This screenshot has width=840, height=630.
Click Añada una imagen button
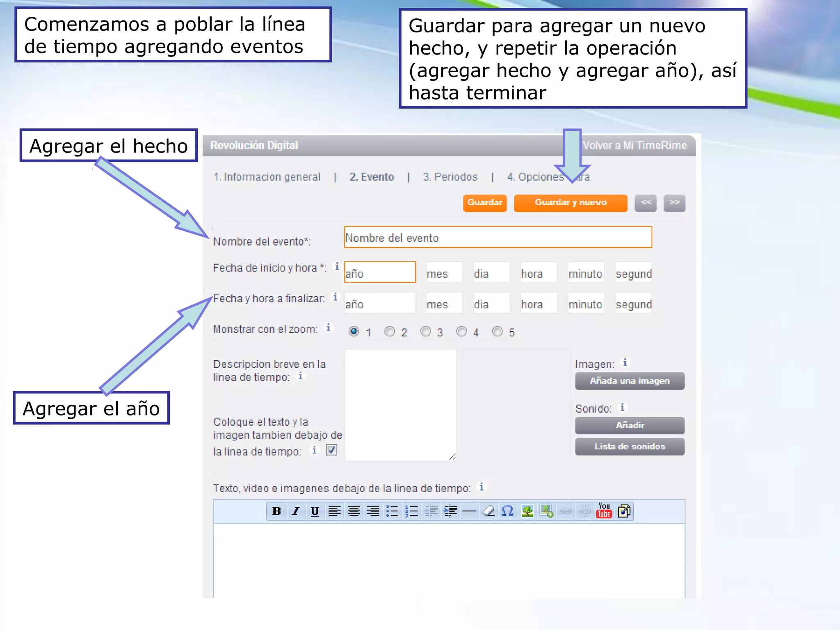(630, 381)
